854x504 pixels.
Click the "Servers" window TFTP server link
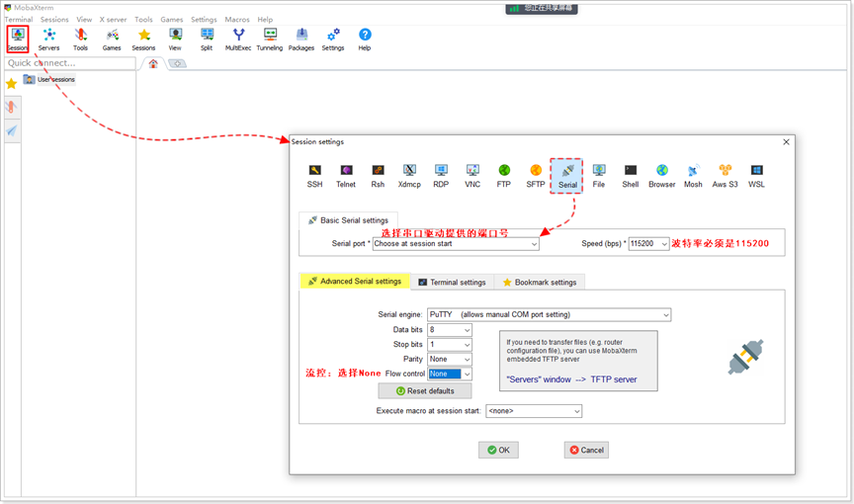(571, 379)
